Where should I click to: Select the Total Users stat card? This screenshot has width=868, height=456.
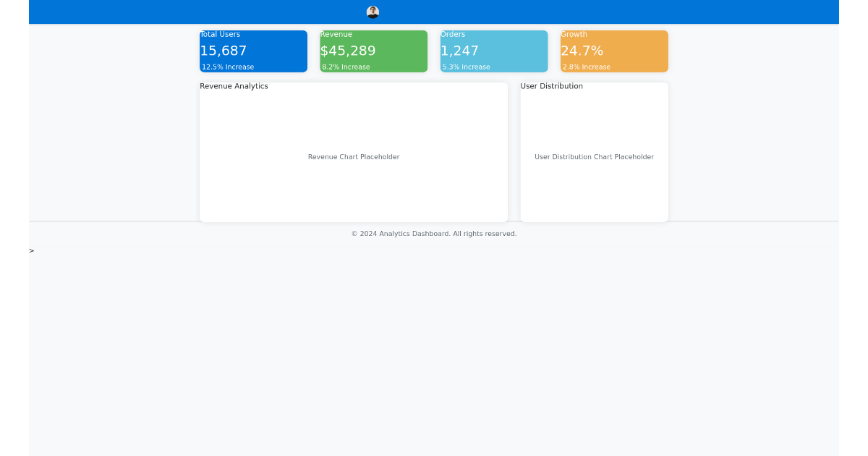click(x=253, y=51)
